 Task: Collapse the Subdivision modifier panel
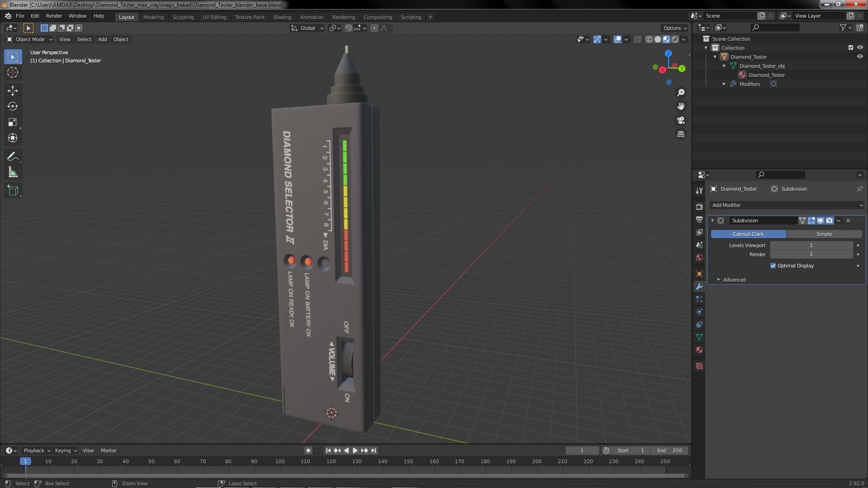[712, 221]
